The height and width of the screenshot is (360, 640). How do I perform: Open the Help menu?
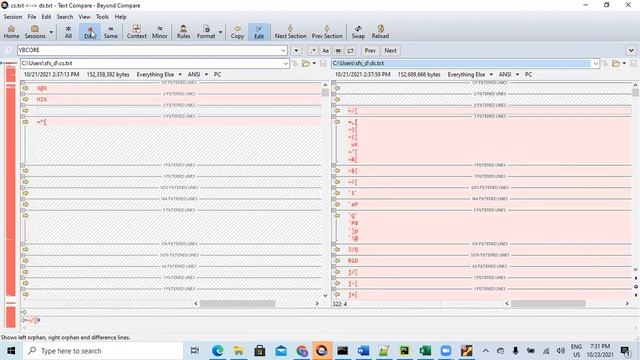click(120, 17)
